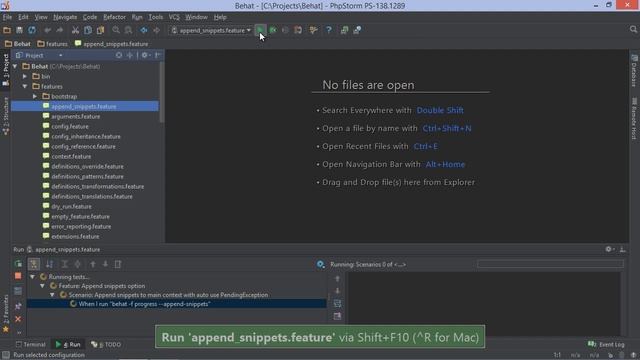Click the Pin tab icon in Run panel

click(18, 306)
